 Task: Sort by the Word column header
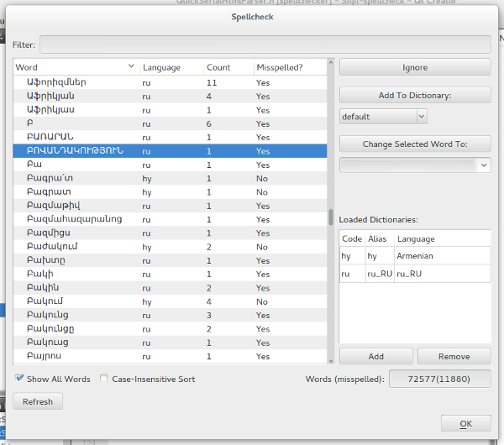(x=76, y=67)
